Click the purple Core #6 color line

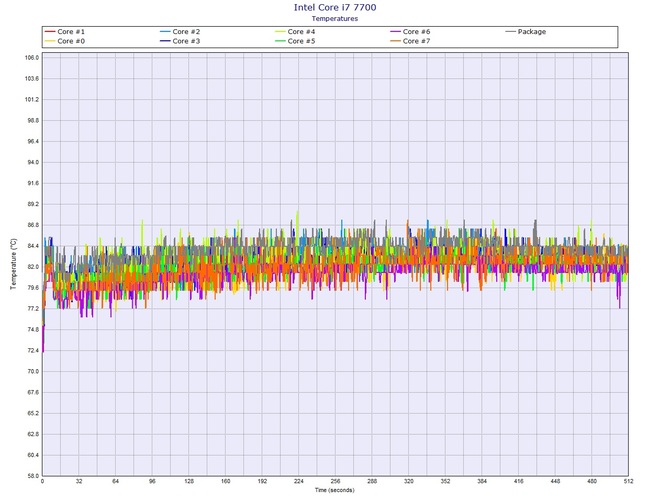tap(395, 32)
